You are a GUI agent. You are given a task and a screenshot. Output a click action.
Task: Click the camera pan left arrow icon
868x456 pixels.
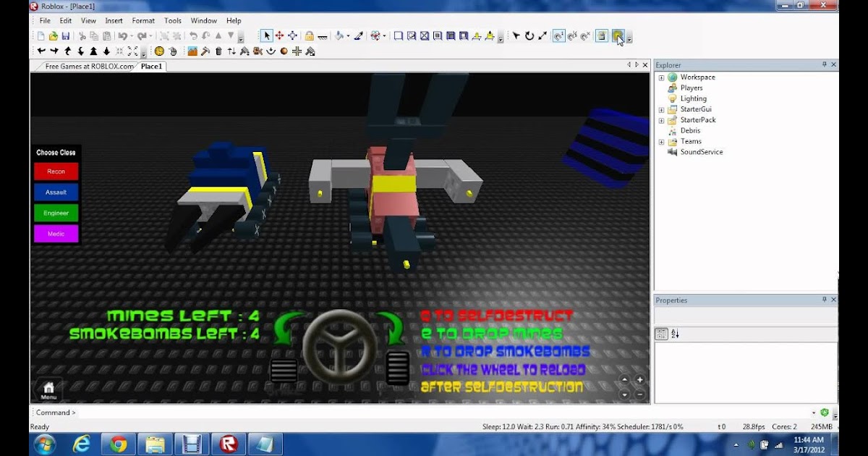pyautogui.click(x=41, y=51)
